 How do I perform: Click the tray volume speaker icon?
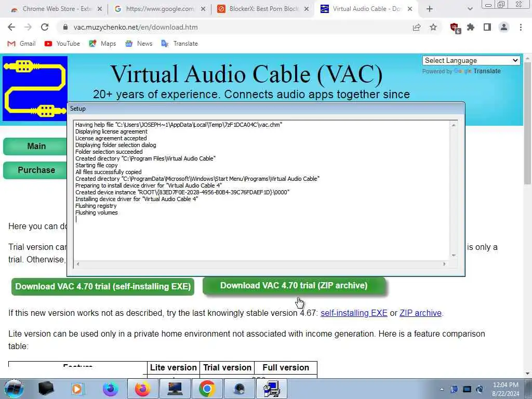pyautogui.click(x=480, y=389)
